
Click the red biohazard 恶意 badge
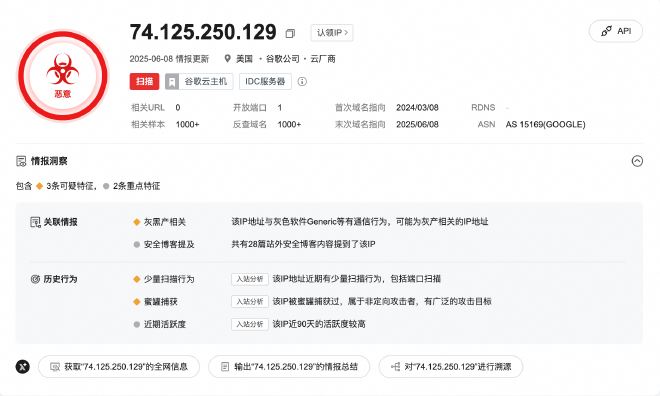(63, 76)
